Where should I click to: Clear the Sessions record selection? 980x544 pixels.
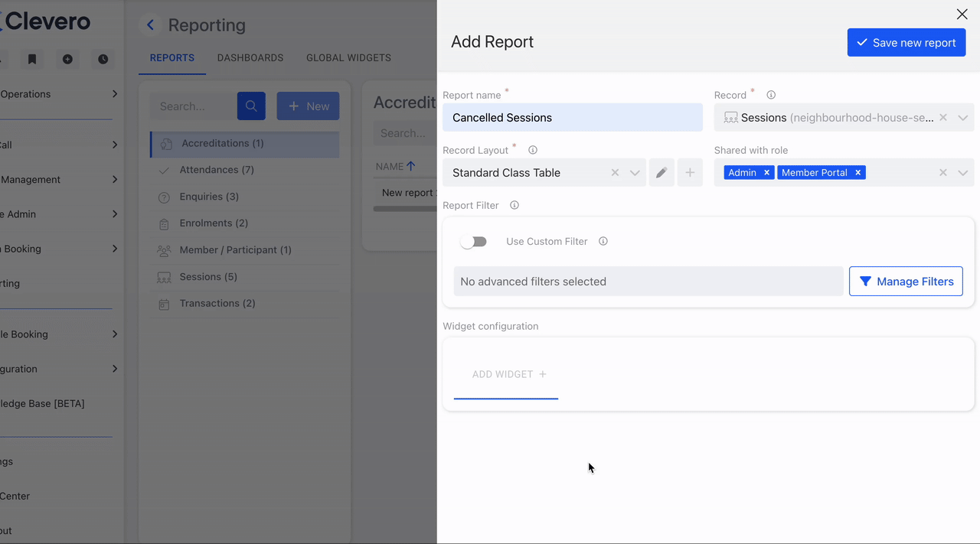coord(943,118)
